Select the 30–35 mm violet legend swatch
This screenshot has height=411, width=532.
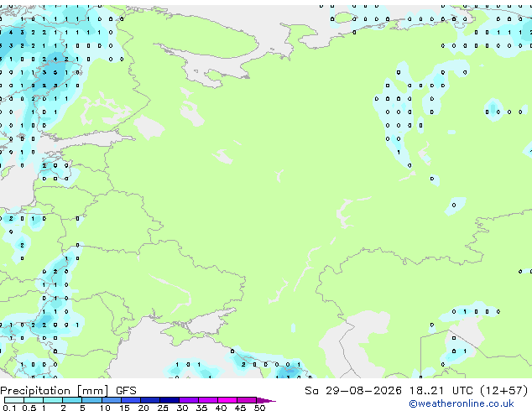coord(189,400)
